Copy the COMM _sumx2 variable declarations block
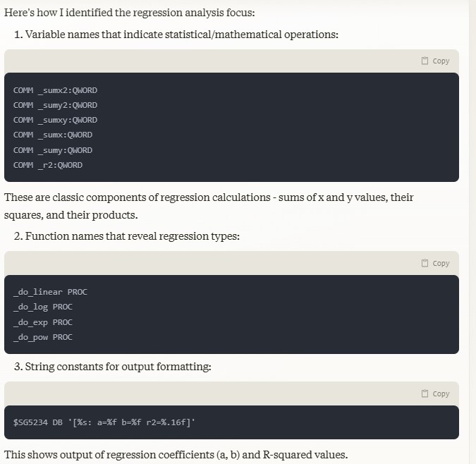This screenshot has height=464, width=476. 435,61
